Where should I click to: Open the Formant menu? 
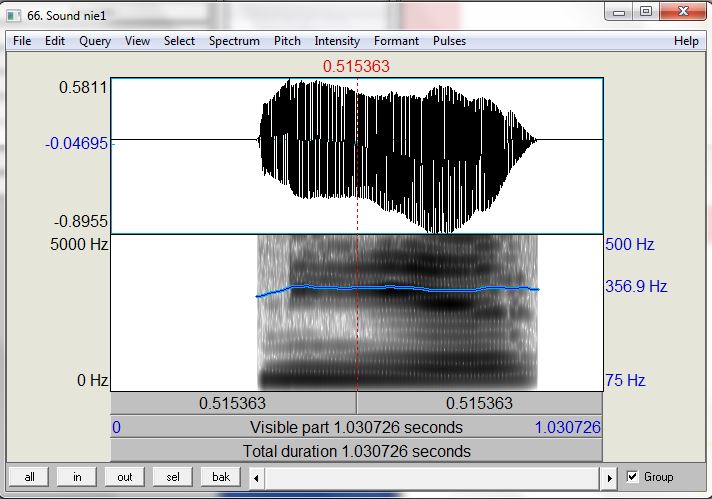[x=396, y=41]
